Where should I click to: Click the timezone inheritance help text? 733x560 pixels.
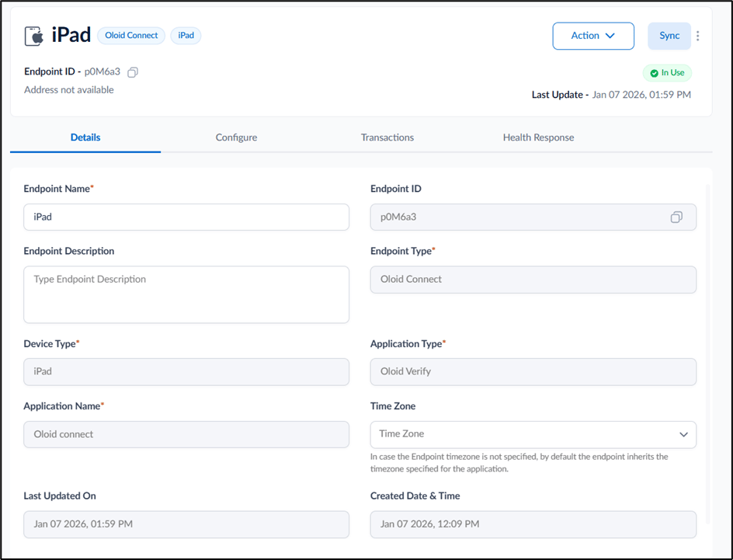tap(519, 462)
